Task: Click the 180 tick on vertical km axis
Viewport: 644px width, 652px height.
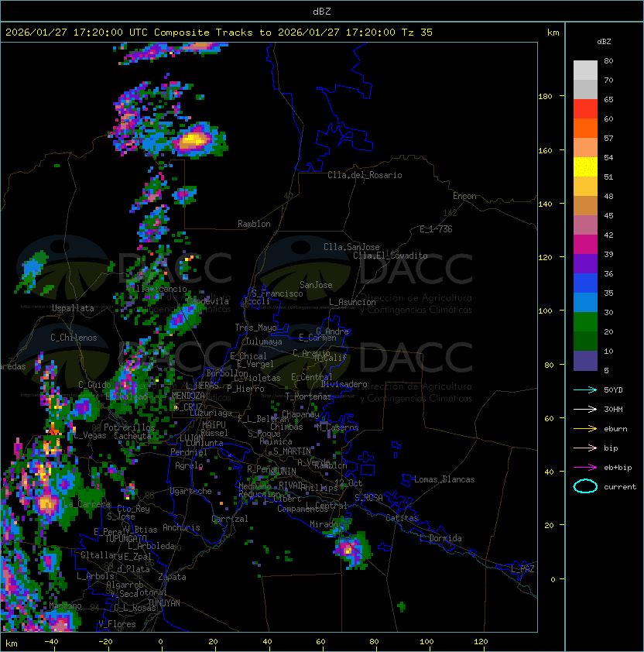Action: click(x=545, y=97)
